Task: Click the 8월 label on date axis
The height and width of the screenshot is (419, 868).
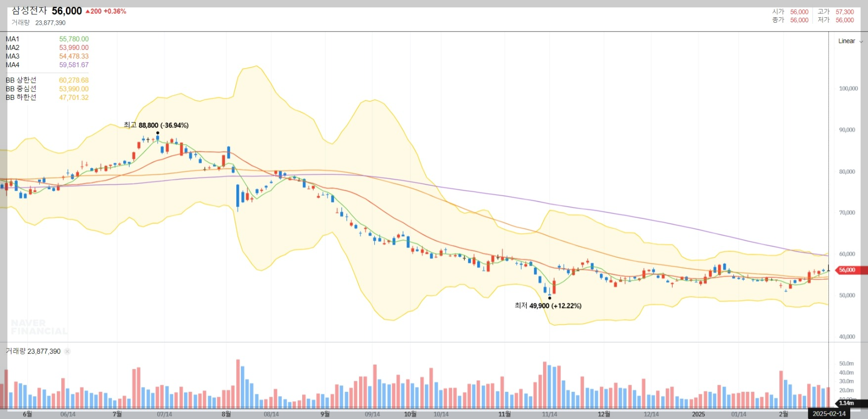Action: coord(226,414)
